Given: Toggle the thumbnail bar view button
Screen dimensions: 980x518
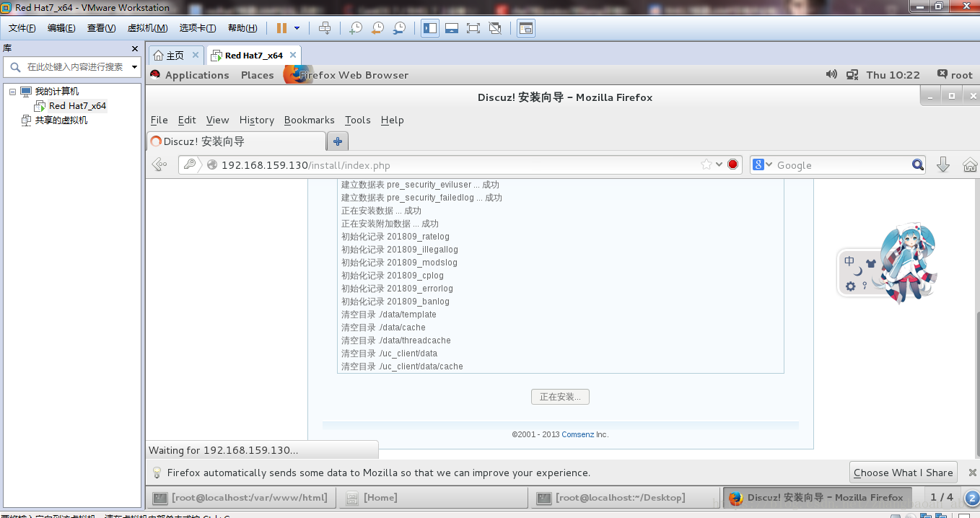Looking at the screenshot, I should [x=452, y=28].
